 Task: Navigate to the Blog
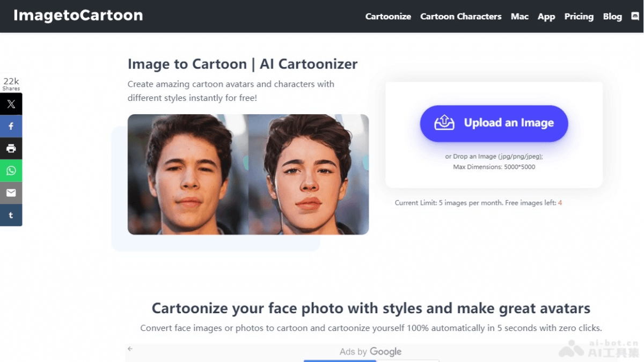point(612,17)
